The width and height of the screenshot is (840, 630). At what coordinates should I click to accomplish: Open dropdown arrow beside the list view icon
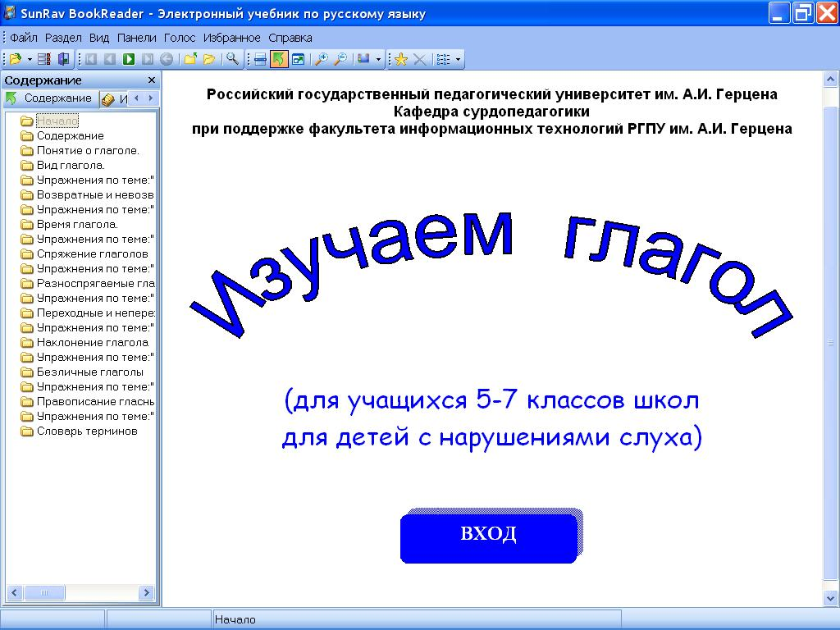[x=458, y=59]
